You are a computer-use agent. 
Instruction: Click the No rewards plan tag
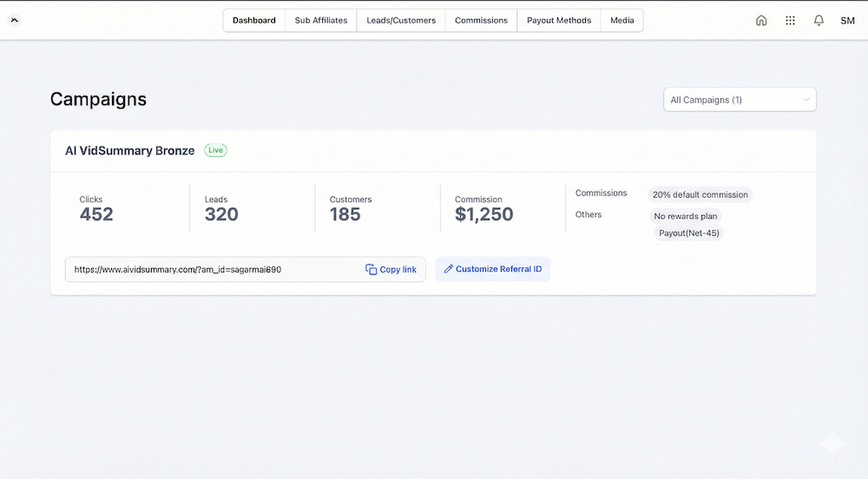pyautogui.click(x=686, y=216)
